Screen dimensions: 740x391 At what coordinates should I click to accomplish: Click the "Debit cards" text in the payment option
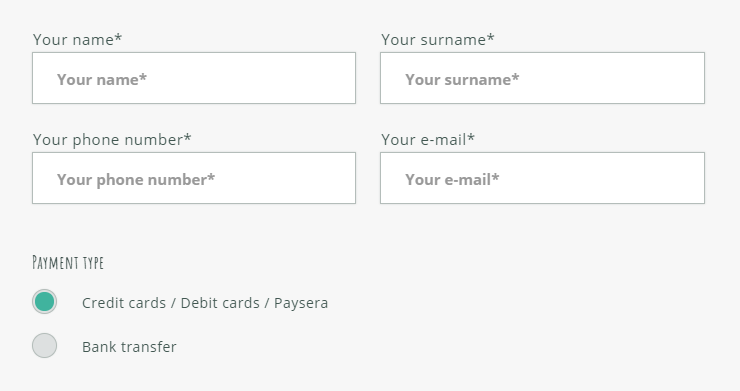pyautogui.click(x=220, y=303)
